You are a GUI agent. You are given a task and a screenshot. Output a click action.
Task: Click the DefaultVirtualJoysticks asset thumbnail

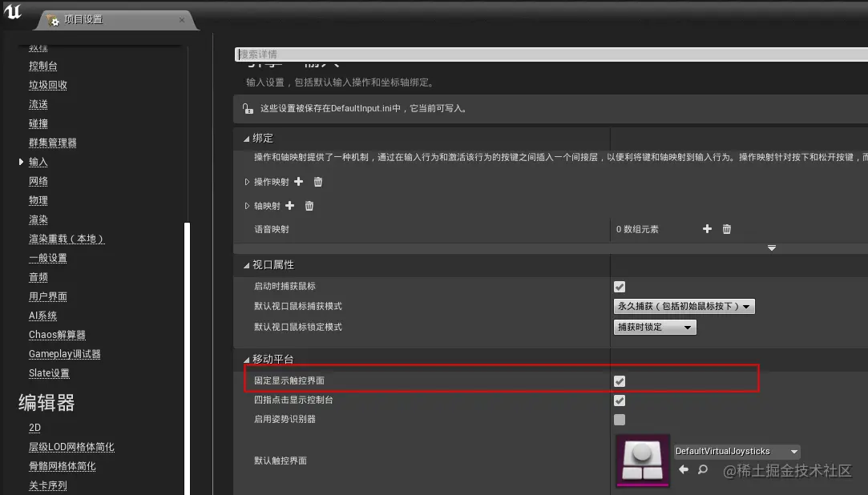pyautogui.click(x=643, y=461)
